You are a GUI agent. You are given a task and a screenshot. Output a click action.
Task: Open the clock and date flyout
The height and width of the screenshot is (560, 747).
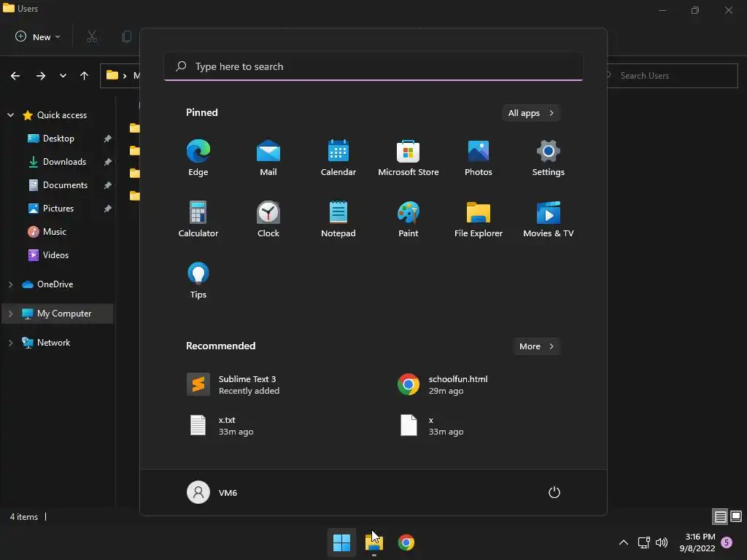point(697,542)
